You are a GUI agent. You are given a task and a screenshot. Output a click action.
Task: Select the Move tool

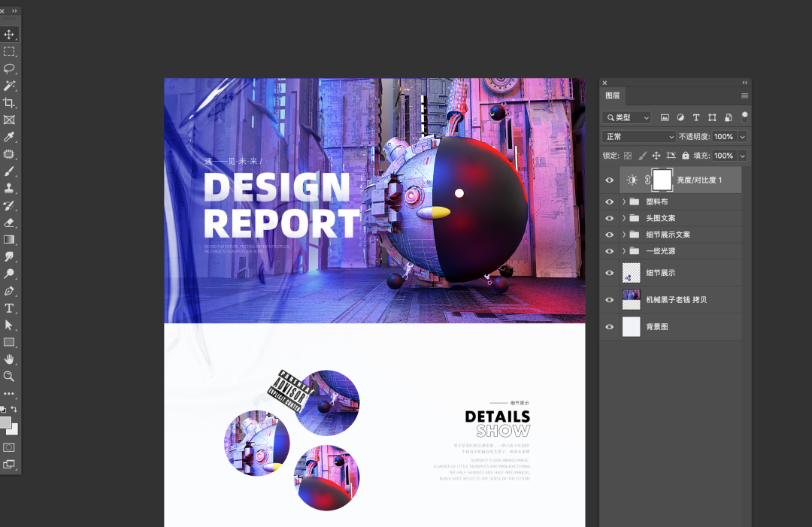pos(9,34)
